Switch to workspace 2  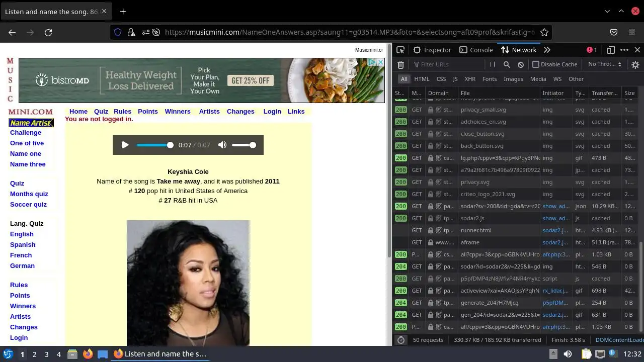pos(34,354)
